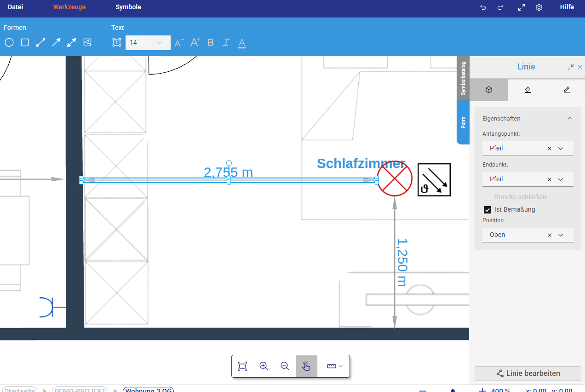Pick the double-headed arrow line tool
This screenshot has width=585, height=392.
[72, 43]
